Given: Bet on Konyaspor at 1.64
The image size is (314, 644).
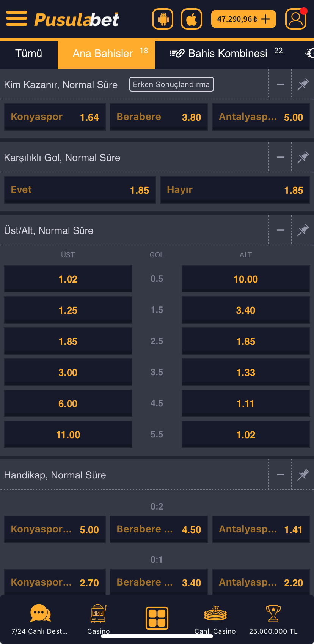Looking at the screenshot, I should (x=55, y=117).
